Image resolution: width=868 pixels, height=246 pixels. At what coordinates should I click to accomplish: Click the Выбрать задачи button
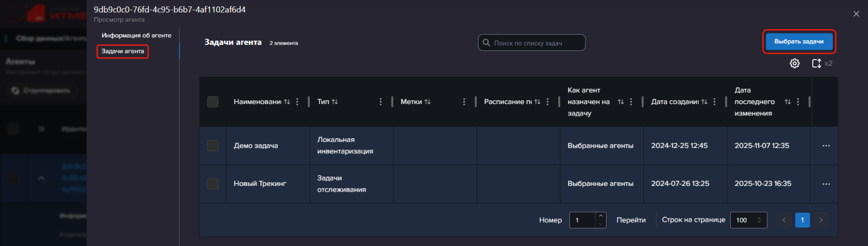[x=799, y=42]
